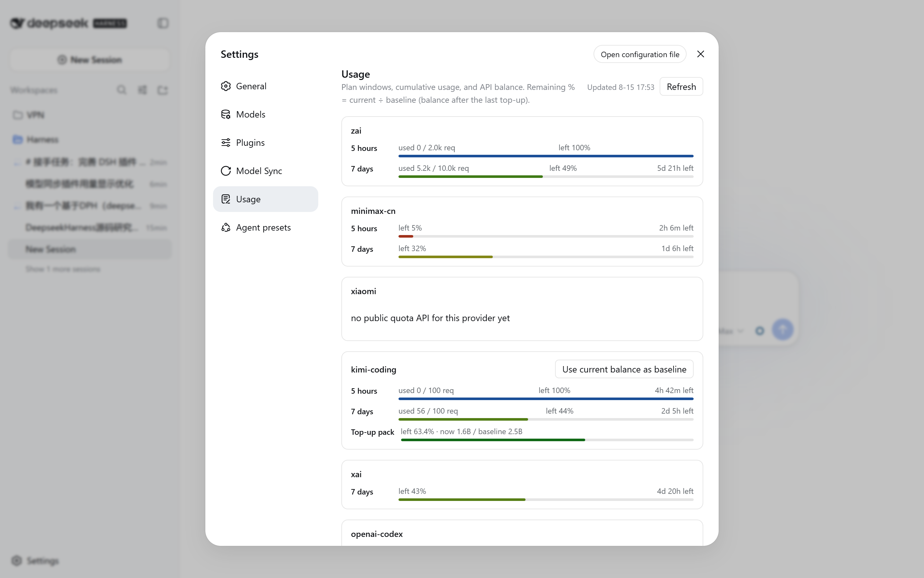Click the Show 1 more sessions link
Screen dimensions: 924x578
63,269
